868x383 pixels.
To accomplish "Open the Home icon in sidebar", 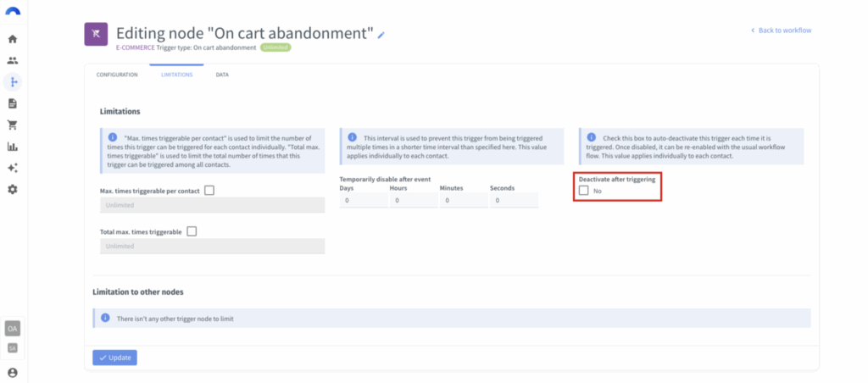I will [13, 39].
